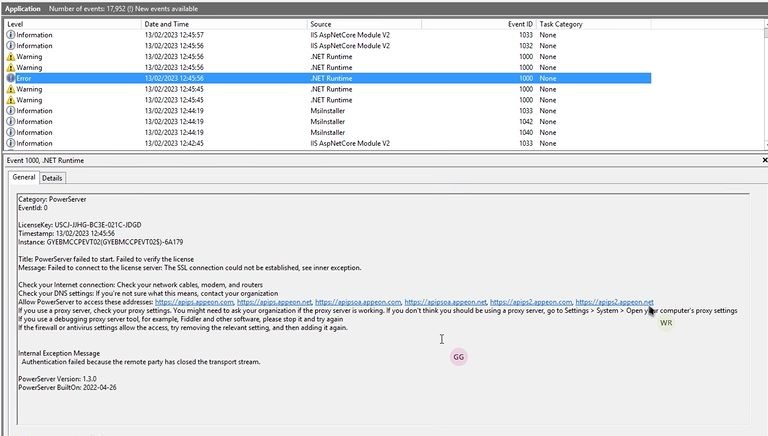Open the https://apips.appeon.com link
This screenshot has width=768, height=436.
coord(194,302)
